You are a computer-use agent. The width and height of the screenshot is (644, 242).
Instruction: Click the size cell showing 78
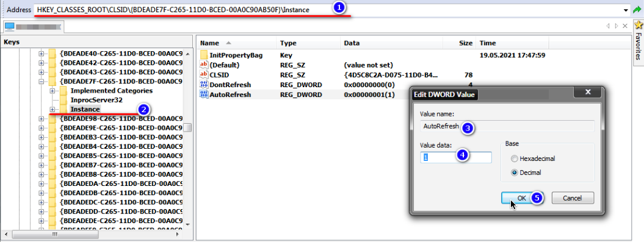pyautogui.click(x=468, y=75)
